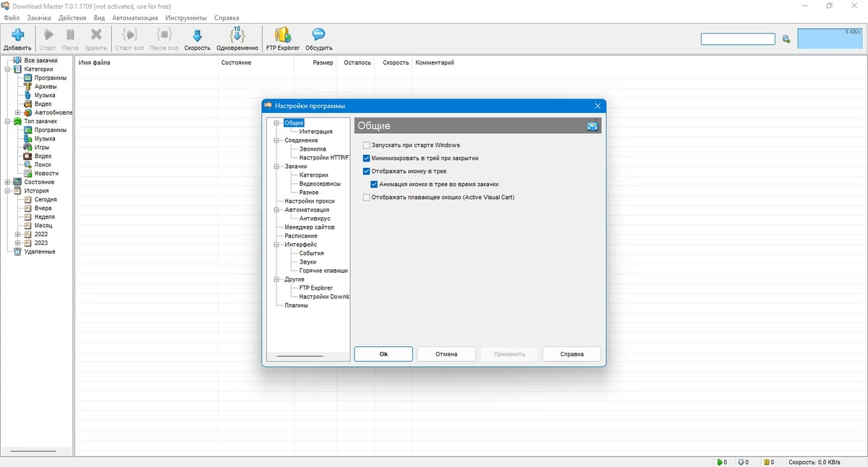
Task: Click the Отмена button
Action: (x=446, y=354)
